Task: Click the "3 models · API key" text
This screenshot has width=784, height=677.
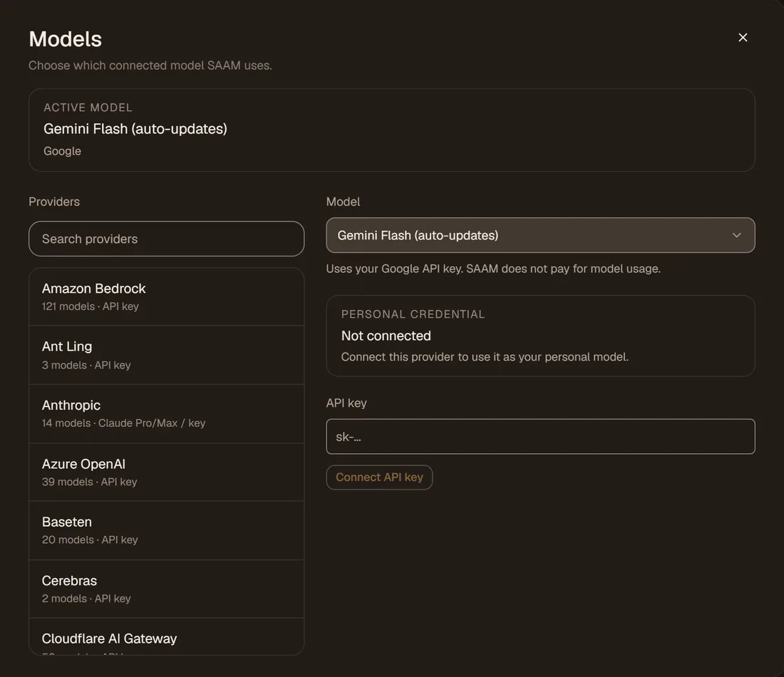Action: 86,365
